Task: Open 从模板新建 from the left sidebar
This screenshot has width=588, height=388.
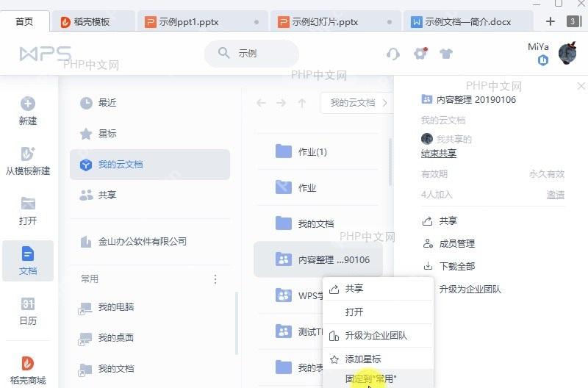Action: coord(28,161)
